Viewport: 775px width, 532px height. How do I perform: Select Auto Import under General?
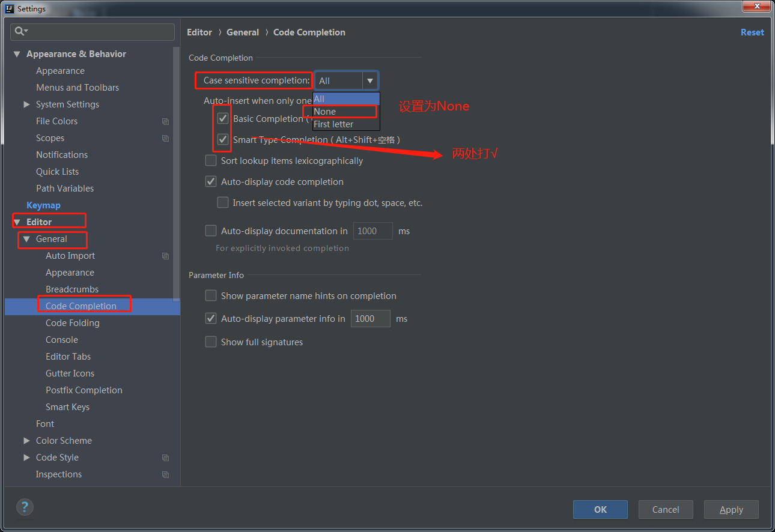point(70,256)
